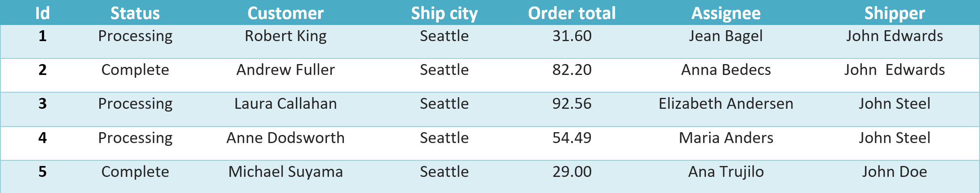The height and width of the screenshot is (193, 980).
Task: Click the Status column header
Action: pos(135,13)
